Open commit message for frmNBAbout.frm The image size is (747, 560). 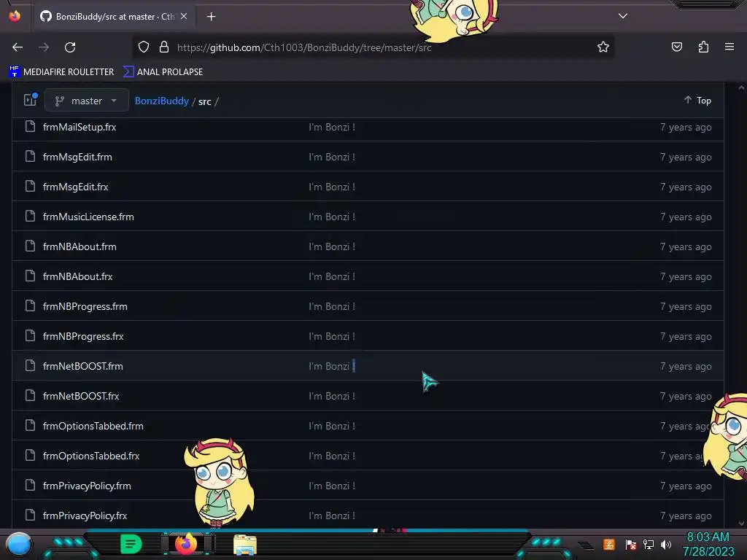(x=332, y=246)
